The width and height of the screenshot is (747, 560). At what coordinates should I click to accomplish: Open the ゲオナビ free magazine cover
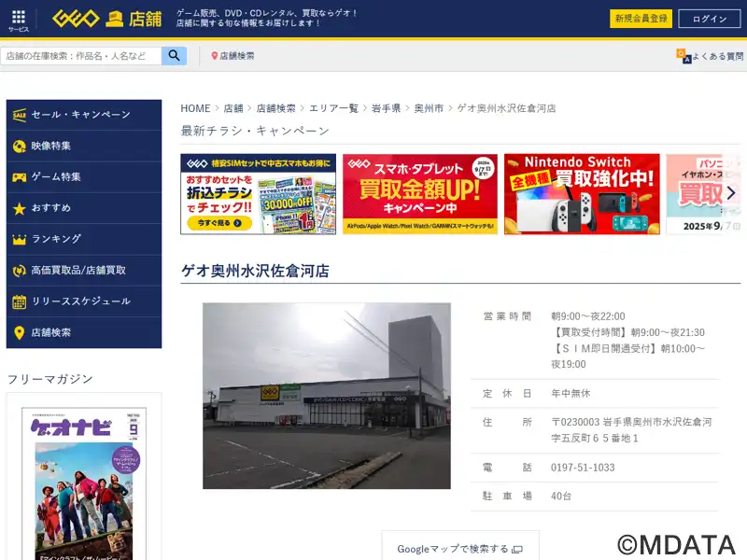84,483
